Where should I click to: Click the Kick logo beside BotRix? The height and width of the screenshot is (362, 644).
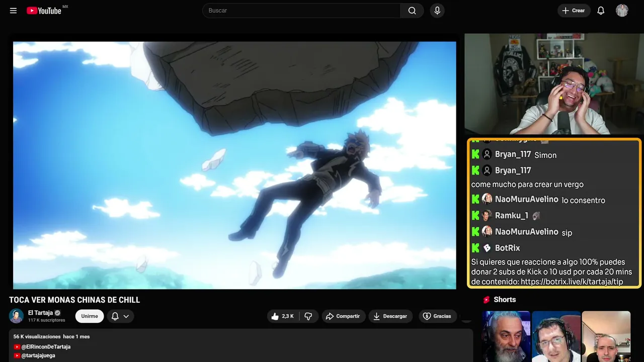(475, 248)
